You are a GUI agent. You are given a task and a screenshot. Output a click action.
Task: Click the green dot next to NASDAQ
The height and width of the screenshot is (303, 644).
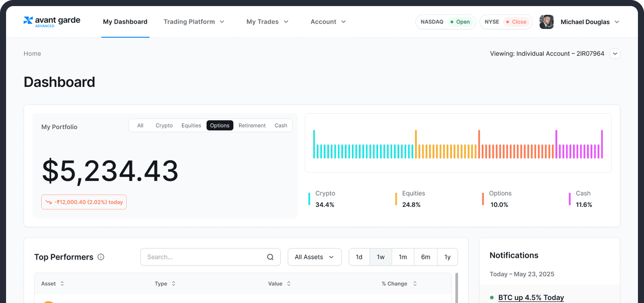pyautogui.click(x=451, y=22)
